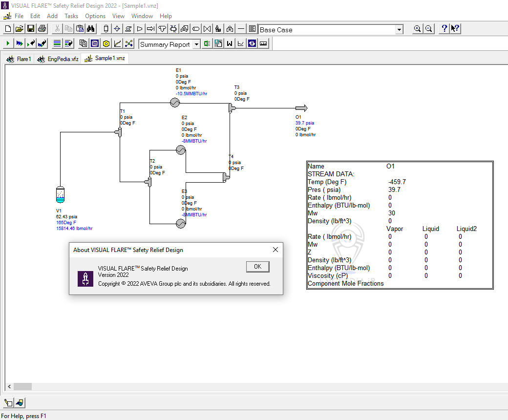Click the Open folder icon
This screenshot has height=420, width=508.
pos(20,29)
